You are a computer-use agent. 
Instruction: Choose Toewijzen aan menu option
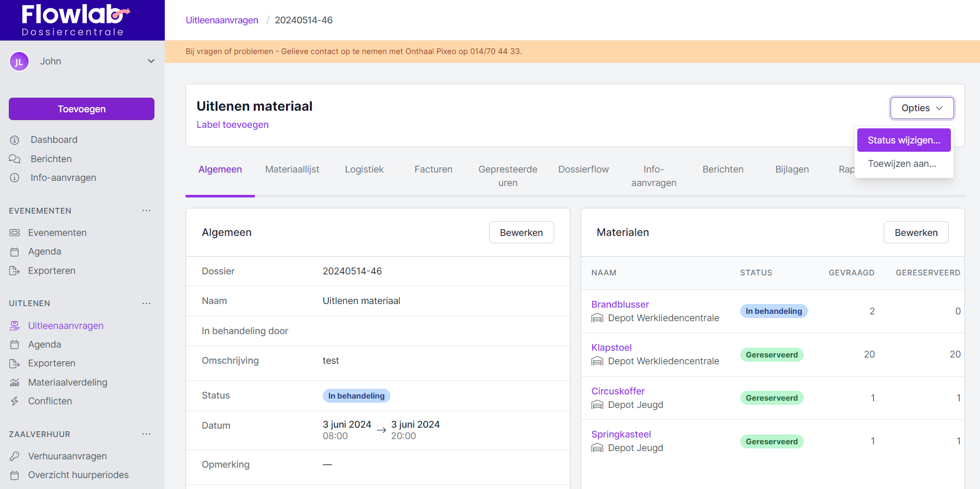902,164
